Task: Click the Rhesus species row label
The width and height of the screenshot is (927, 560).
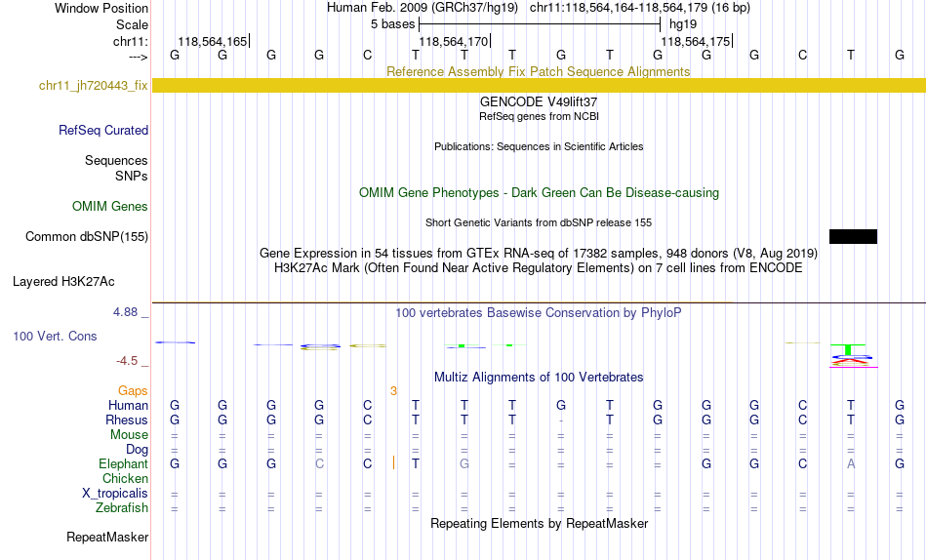Action: pyautogui.click(x=127, y=420)
